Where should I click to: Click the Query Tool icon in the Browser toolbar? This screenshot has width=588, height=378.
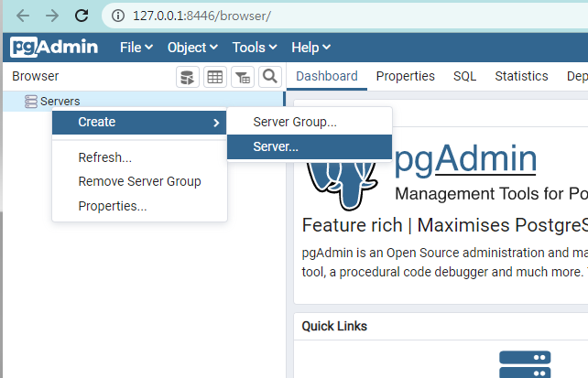188,77
